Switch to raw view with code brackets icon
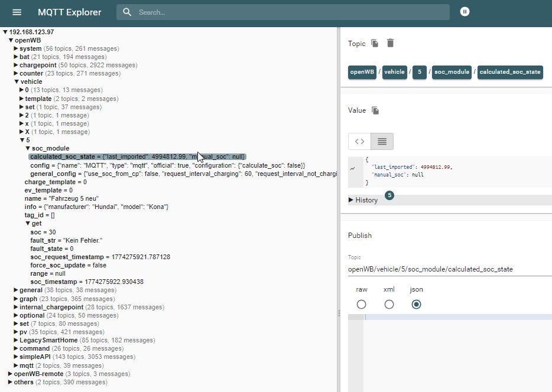This screenshot has height=392, width=552. tap(359, 141)
